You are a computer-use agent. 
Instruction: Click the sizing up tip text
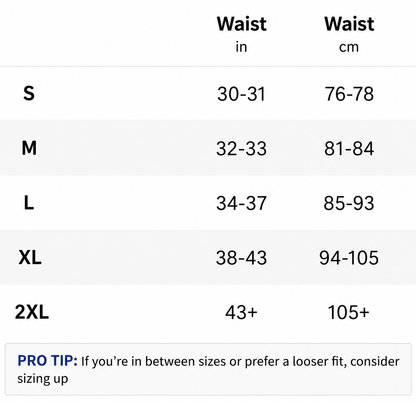click(x=43, y=379)
